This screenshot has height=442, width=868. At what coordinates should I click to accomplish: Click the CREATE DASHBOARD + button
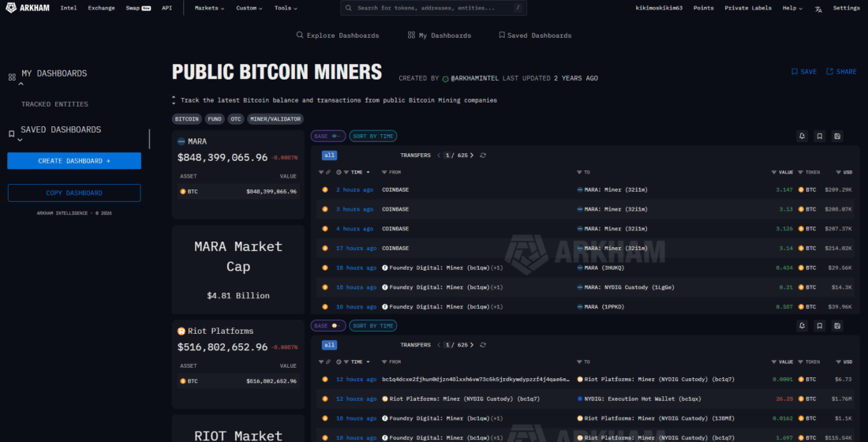click(74, 161)
